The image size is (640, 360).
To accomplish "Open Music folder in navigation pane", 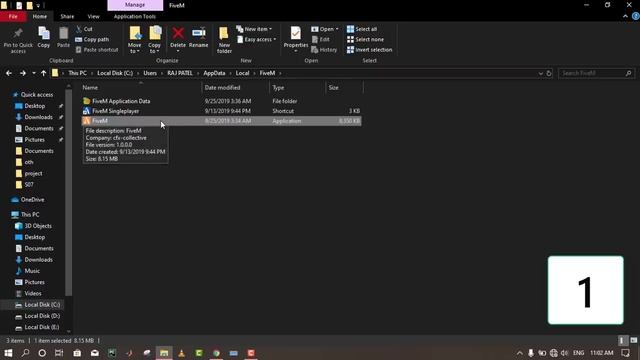I will (32, 271).
